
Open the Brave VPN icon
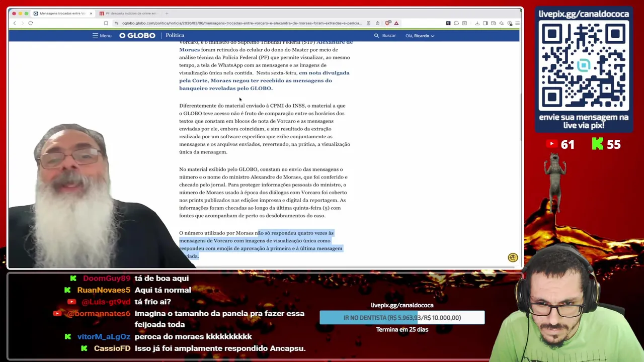[510, 23]
